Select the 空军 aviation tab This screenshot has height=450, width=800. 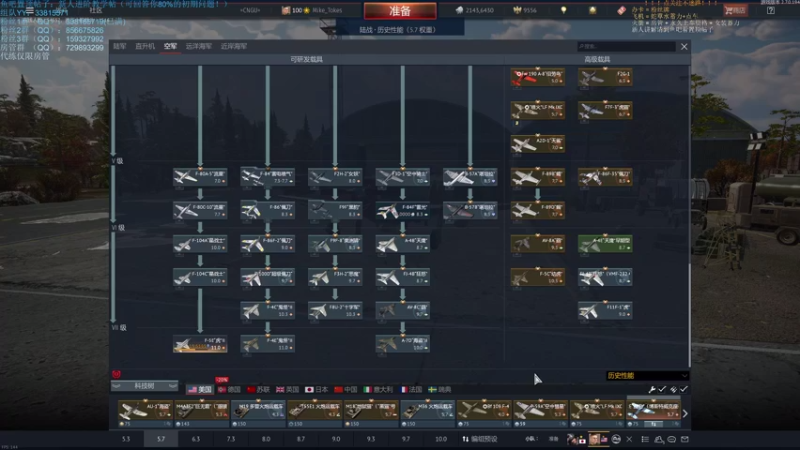tap(170, 46)
